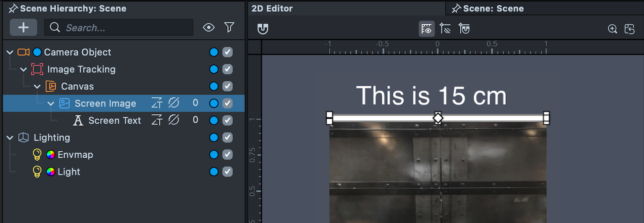This screenshot has width=644, height=223.
Task: Click the Light row bulb icon
Action: point(37,172)
